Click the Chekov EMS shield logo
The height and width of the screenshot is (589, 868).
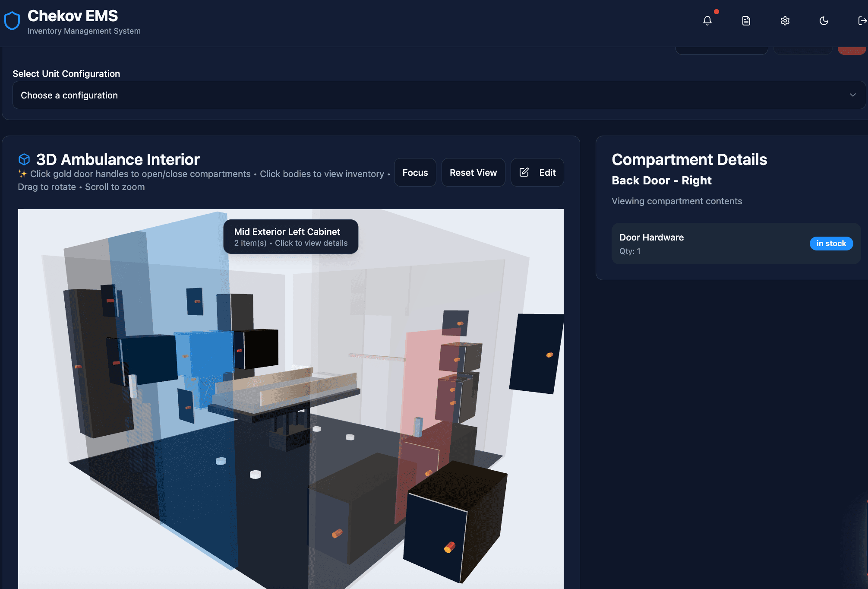click(12, 21)
